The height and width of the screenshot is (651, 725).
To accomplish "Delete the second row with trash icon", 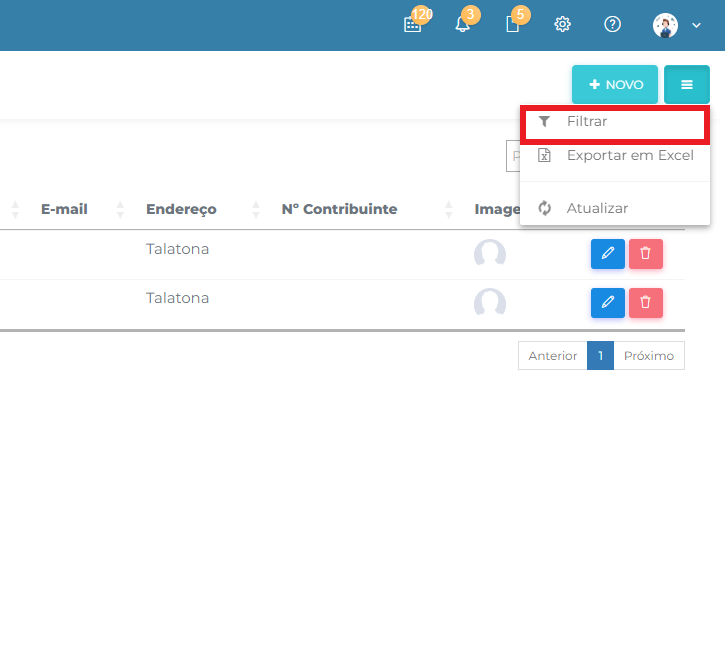I will coord(646,302).
